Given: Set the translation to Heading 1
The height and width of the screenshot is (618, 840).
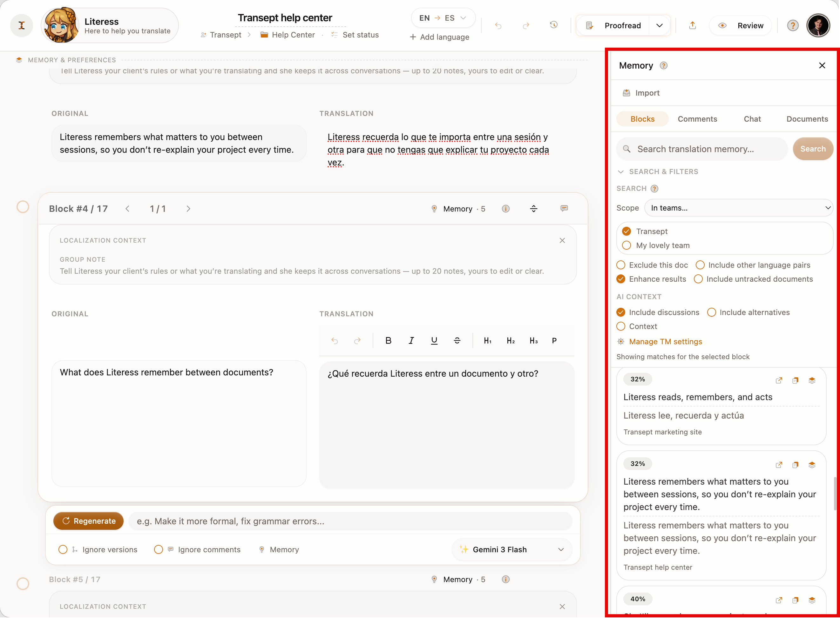Looking at the screenshot, I should pos(488,340).
